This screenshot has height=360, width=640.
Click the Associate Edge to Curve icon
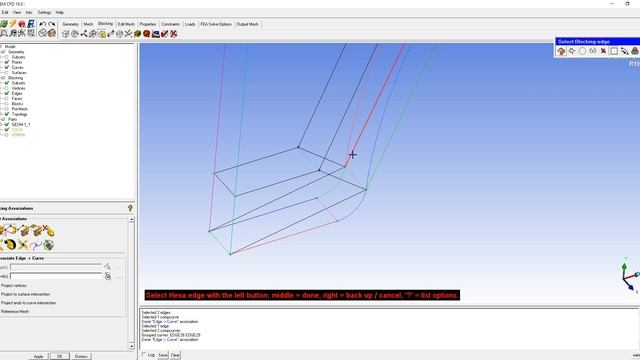(x=11, y=231)
